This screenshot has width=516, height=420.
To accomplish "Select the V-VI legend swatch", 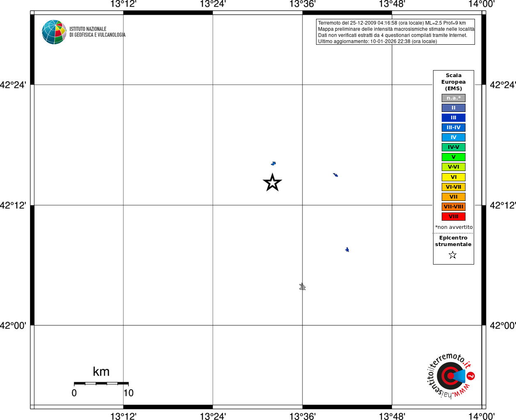I will click(x=454, y=167).
